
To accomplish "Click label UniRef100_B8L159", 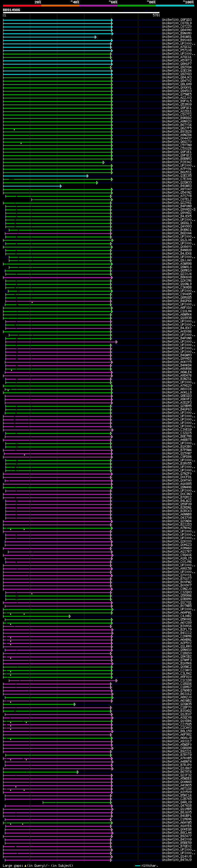I will click(177, 731).
